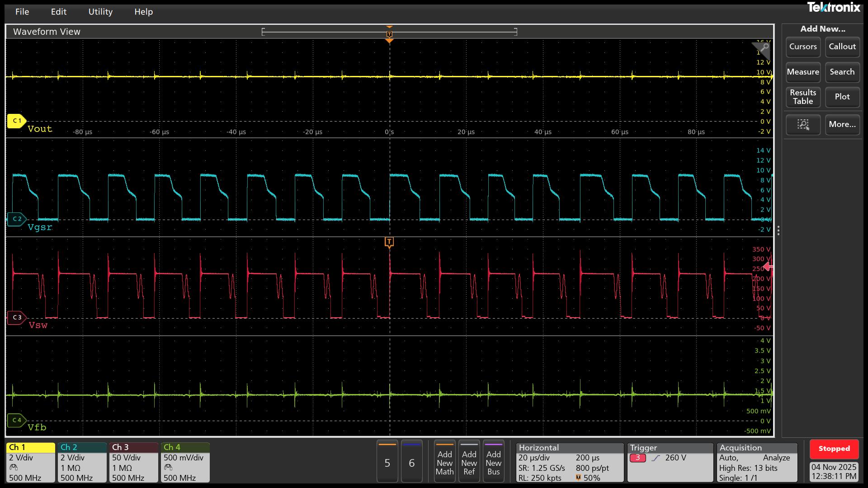Image resolution: width=868 pixels, height=488 pixels.
Task: Click the rising-edge slope icon in the Trigger badge
Action: [656, 458]
